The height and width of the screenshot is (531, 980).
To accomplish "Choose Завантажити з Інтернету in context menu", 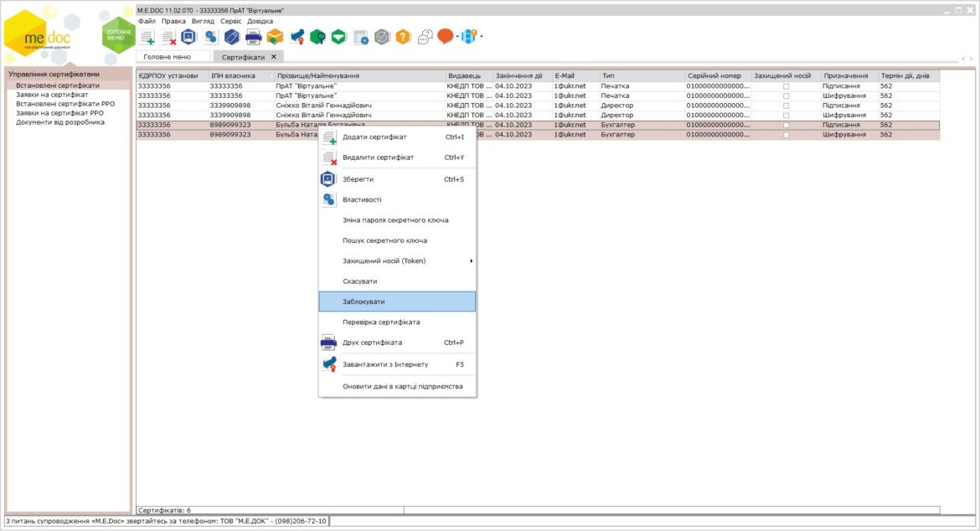I will tap(397, 364).
